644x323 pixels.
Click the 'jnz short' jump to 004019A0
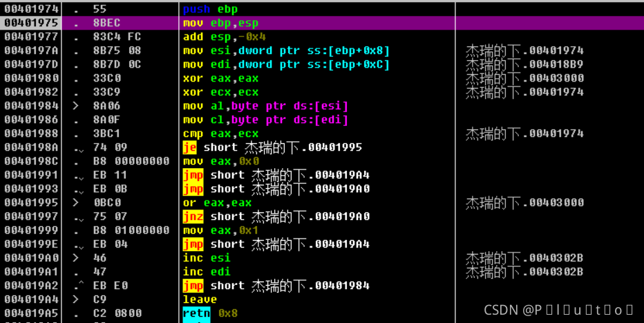click(276, 216)
